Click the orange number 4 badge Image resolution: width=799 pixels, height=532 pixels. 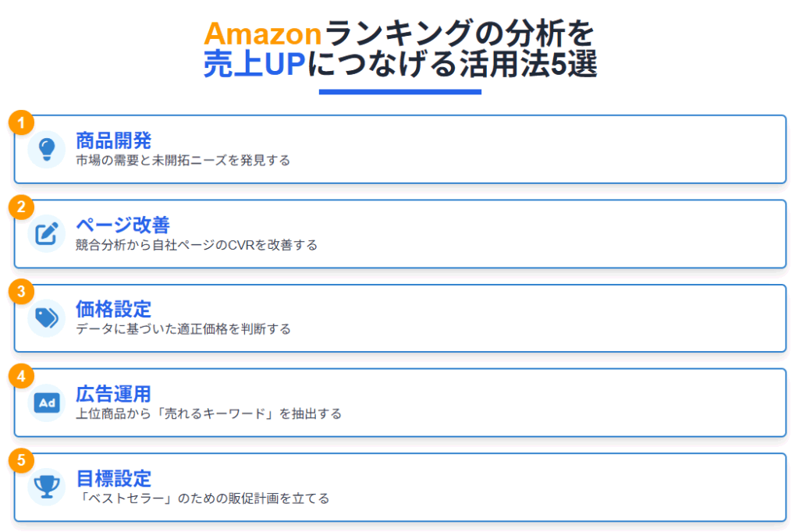click(x=21, y=376)
